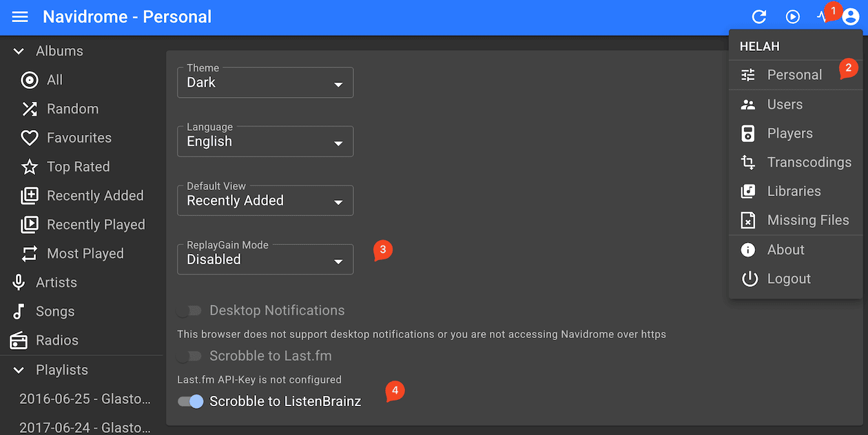Click the user account avatar icon
868x435 pixels.
850,17
